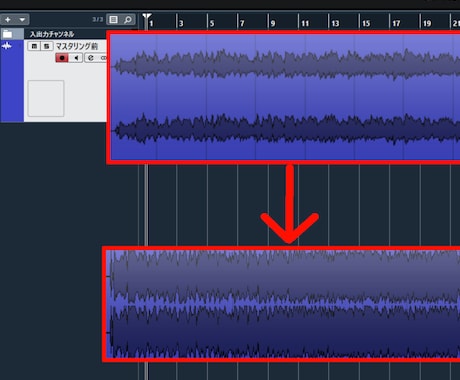Select the マスタリング前 track name

77,46
